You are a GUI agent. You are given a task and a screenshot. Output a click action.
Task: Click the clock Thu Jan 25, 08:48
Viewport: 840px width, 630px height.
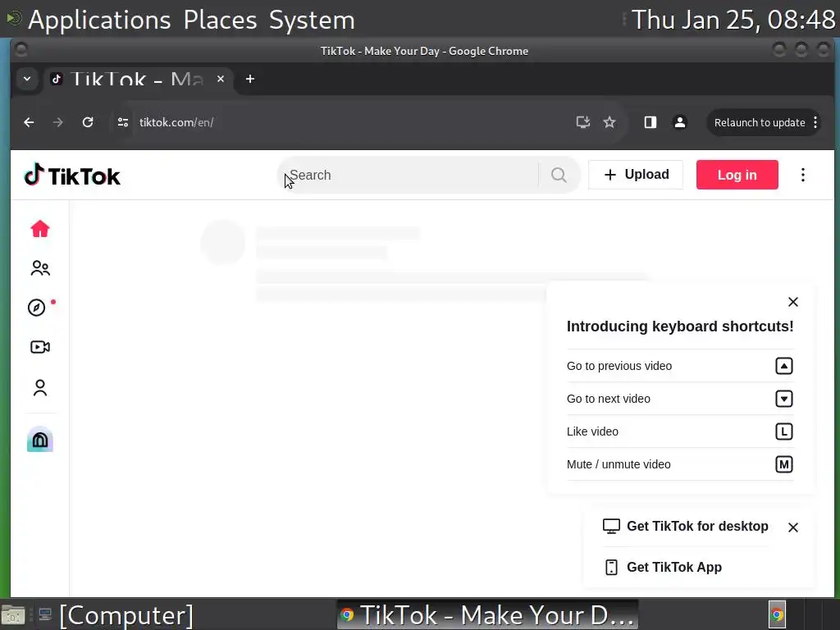tap(733, 20)
